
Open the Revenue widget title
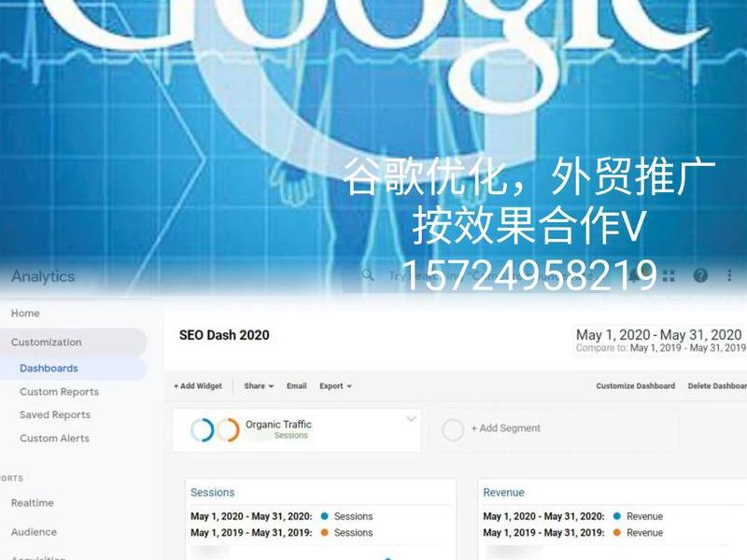pos(503,493)
